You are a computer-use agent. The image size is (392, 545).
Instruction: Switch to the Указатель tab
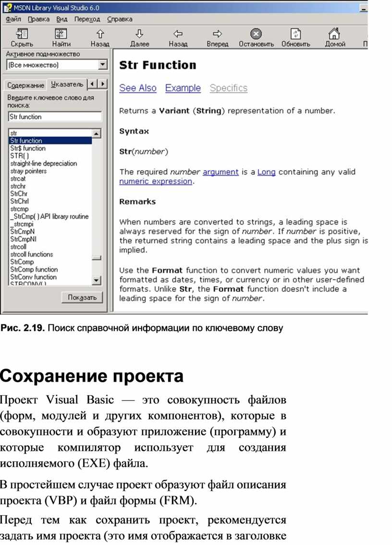tap(67, 84)
